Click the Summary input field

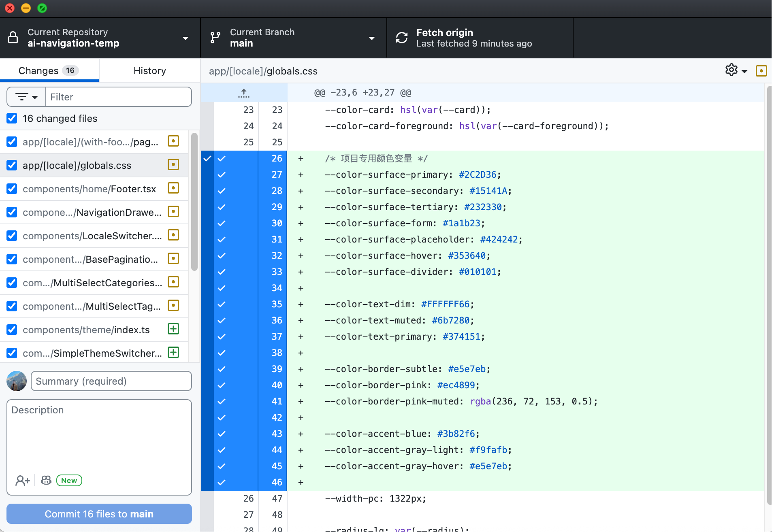point(111,381)
